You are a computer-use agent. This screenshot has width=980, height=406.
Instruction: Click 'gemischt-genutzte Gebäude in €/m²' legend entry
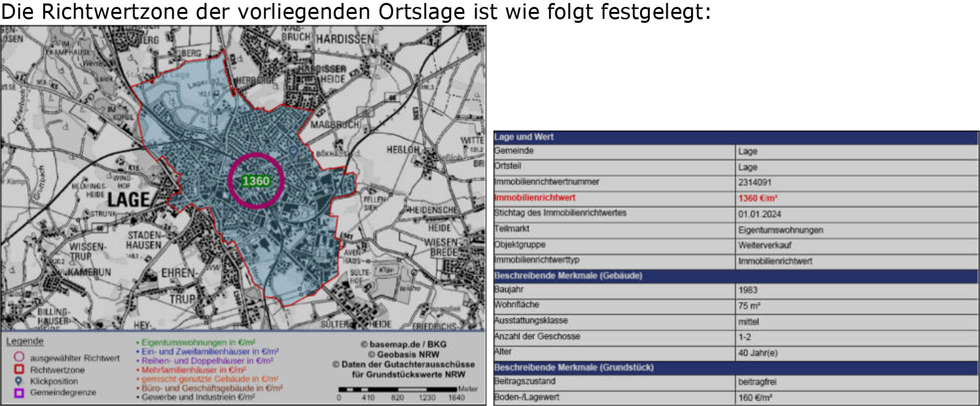click(209, 379)
